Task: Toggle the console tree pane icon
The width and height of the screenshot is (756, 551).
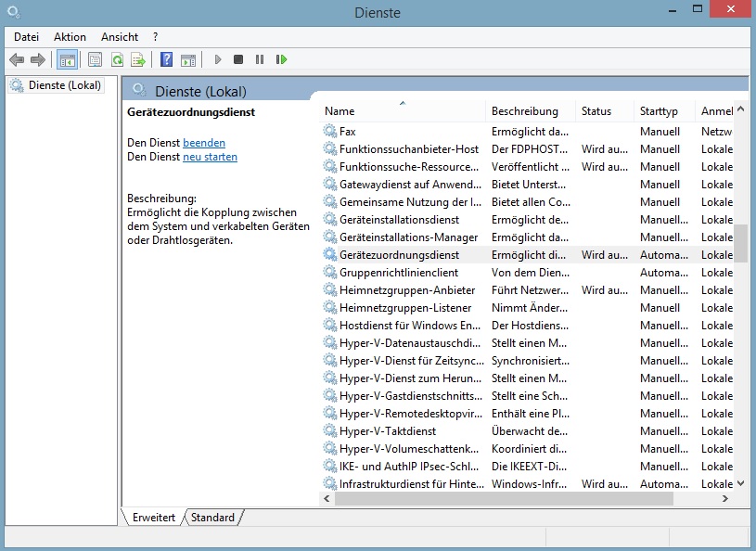Action: pos(67,59)
